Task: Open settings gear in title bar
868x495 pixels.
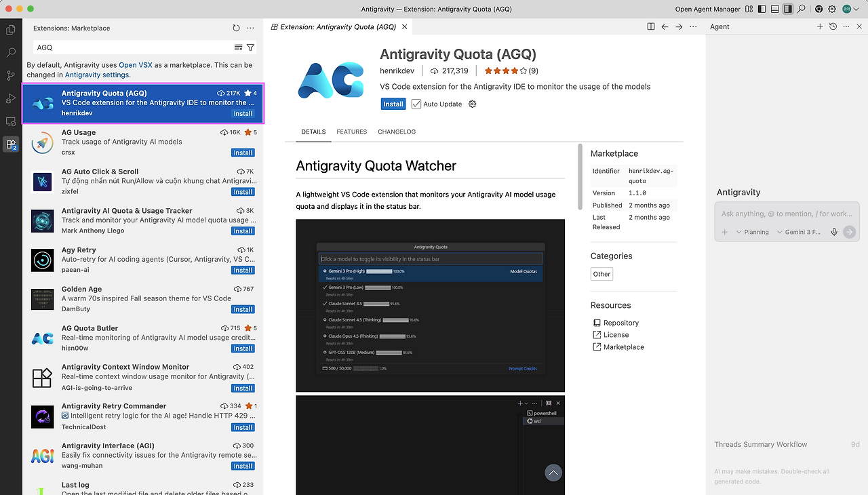Action: click(x=831, y=9)
